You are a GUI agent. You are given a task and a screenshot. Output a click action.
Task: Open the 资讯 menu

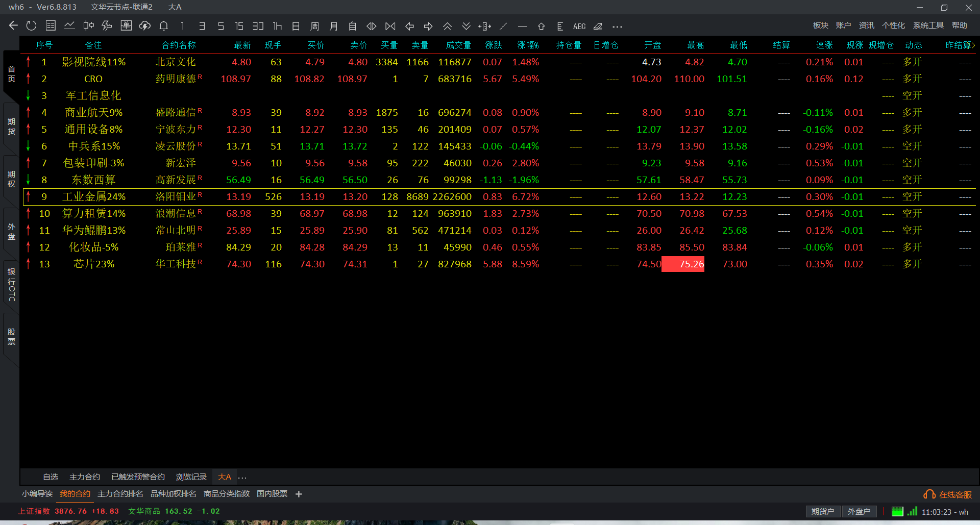tap(866, 26)
